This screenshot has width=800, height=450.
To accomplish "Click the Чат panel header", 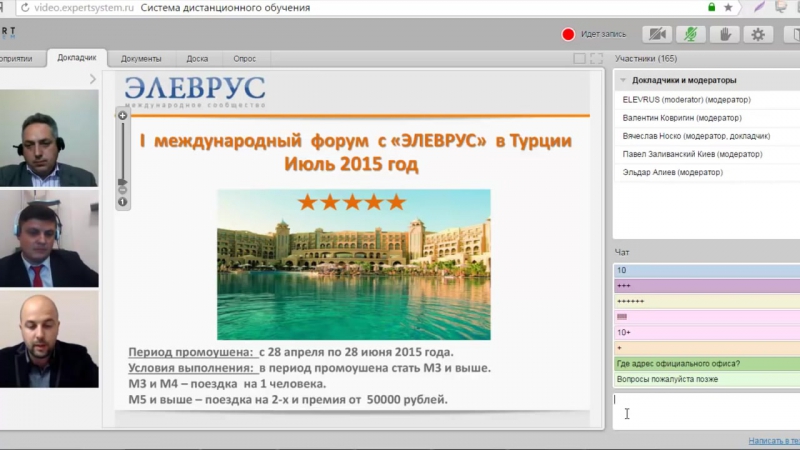I will (622, 253).
